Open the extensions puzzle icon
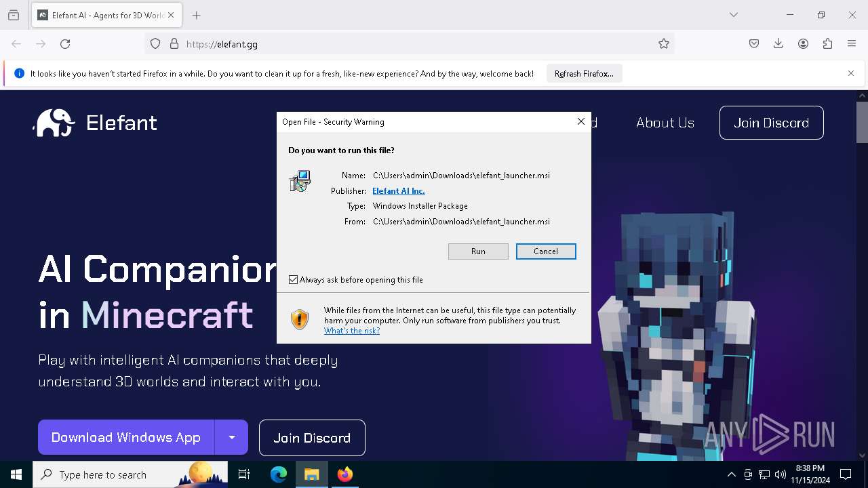The width and height of the screenshot is (868, 488). 827,44
